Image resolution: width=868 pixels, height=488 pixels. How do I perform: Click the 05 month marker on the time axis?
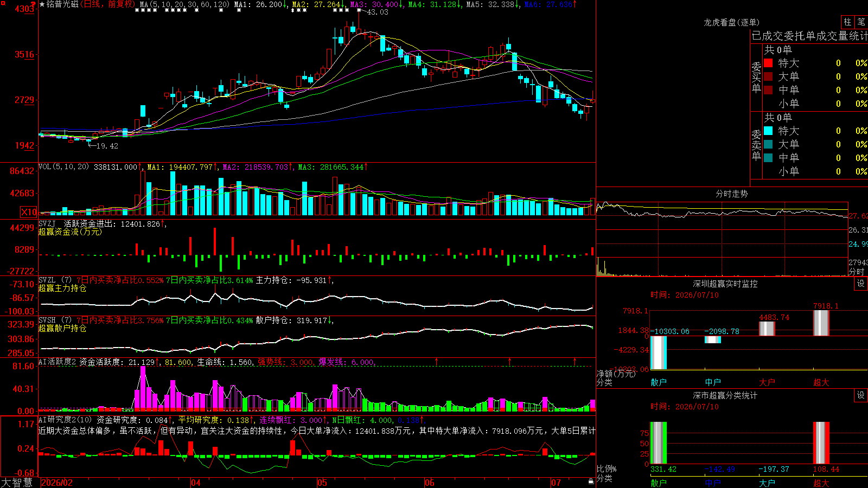(x=322, y=483)
